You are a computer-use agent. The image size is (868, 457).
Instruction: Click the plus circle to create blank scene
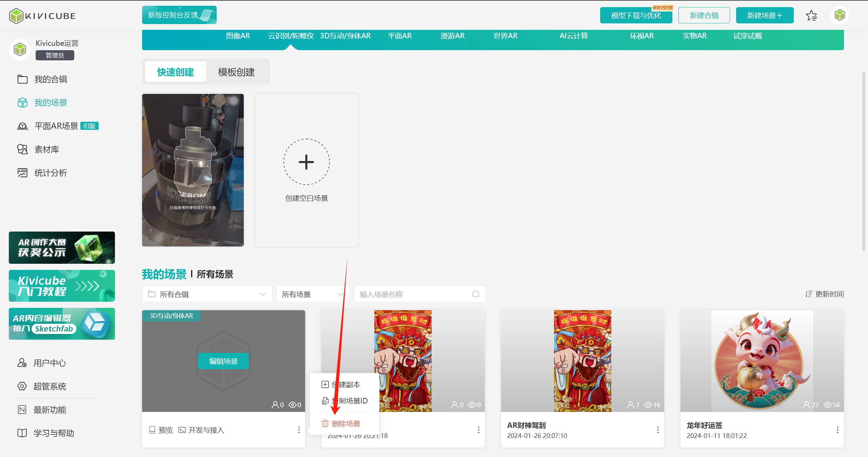point(306,162)
